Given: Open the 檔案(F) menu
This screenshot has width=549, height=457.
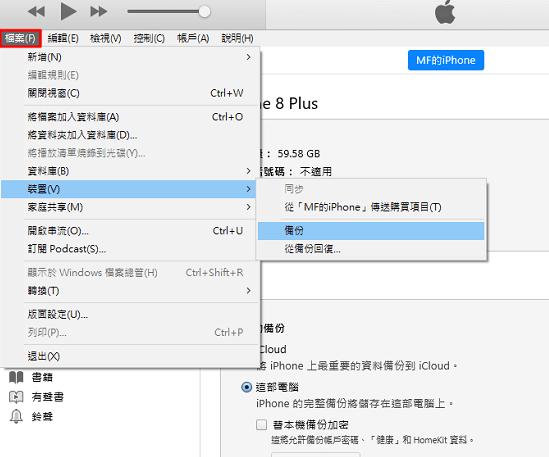Looking at the screenshot, I should [x=21, y=38].
